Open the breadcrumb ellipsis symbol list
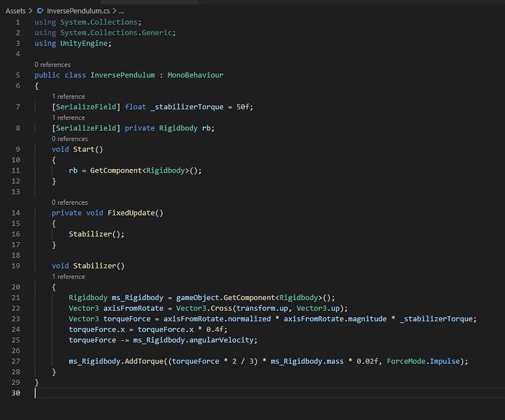This screenshot has width=505, height=420. point(121,11)
